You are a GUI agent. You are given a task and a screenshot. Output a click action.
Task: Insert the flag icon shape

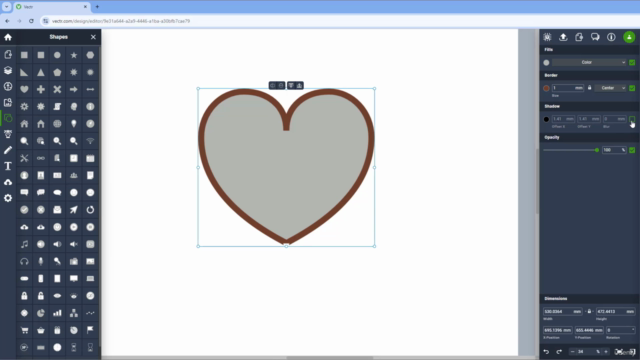click(90, 330)
